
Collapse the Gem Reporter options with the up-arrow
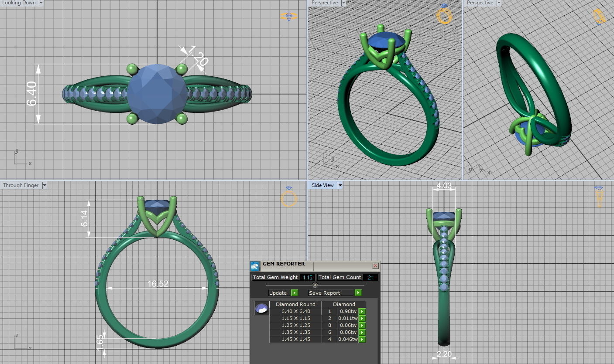click(315, 285)
